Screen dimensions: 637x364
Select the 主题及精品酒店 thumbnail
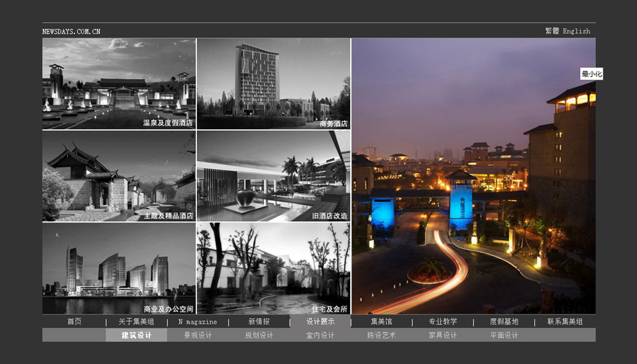coord(119,176)
